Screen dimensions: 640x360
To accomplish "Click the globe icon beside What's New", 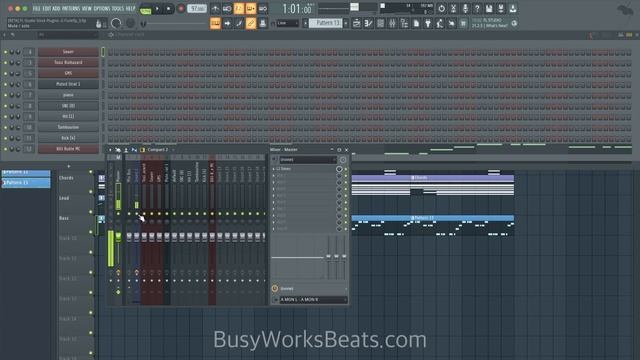I will [x=514, y=24].
